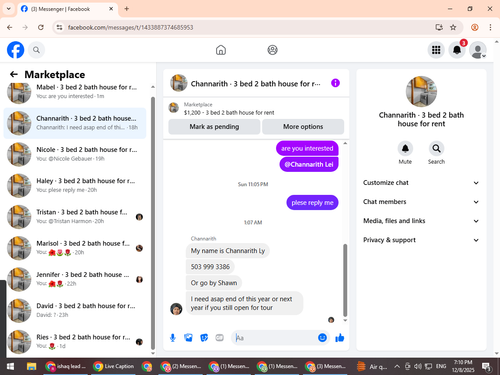The width and height of the screenshot is (500, 375).
Task: Open File Explorer from taskbar
Action: 32,367
